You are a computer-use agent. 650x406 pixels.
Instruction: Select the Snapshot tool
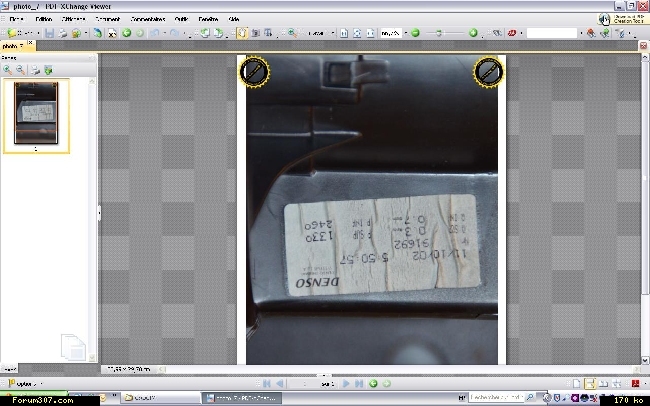pos(255,33)
